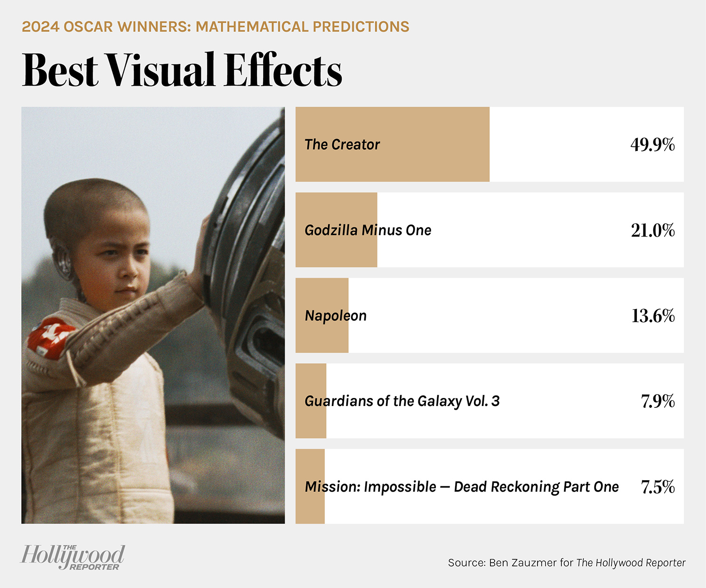Select the Napoleon bar label
Image resolution: width=706 pixels, height=588 pixels.
[x=336, y=316]
